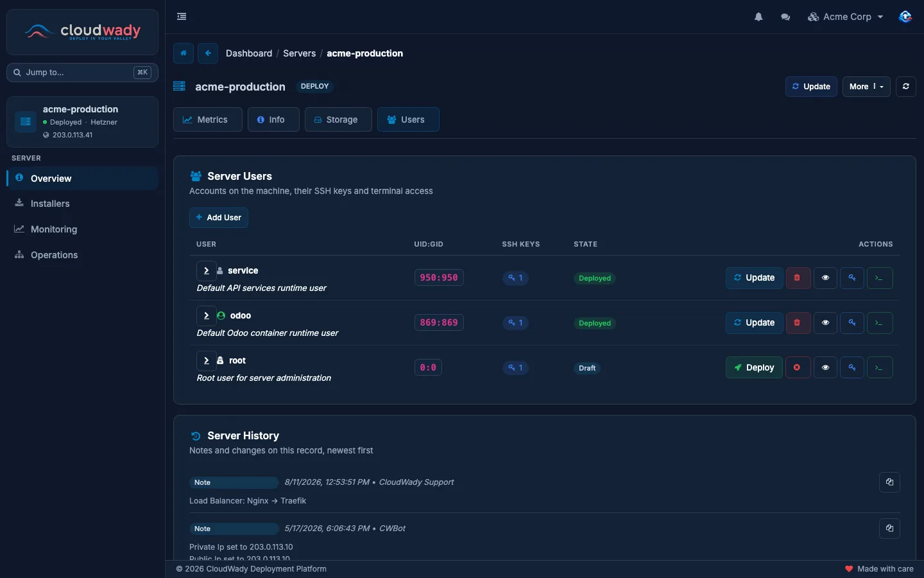Screen dimensions: 924x578
Task: Open Acme Corp organization dropdown
Action: (846, 17)
